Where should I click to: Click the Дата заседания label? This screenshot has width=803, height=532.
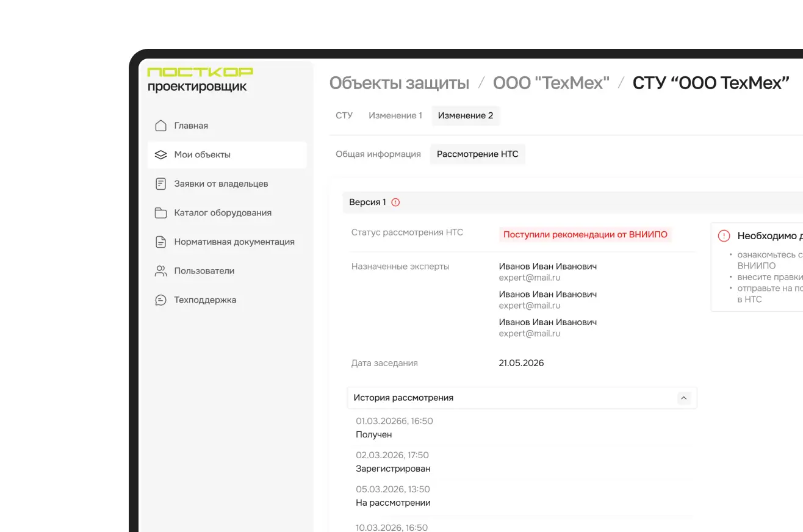[x=384, y=363]
